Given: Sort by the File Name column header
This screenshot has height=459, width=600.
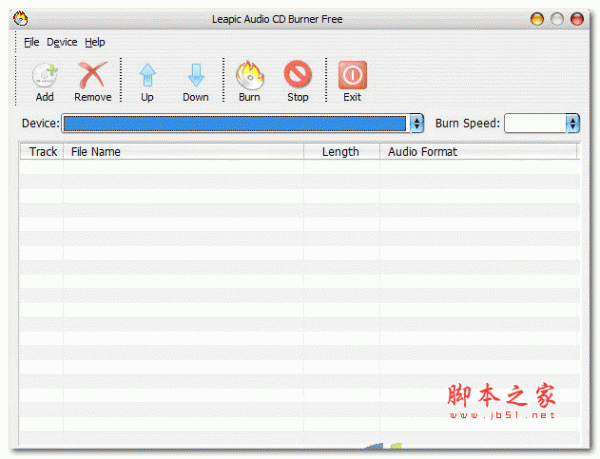Looking at the screenshot, I should click(184, 151).
